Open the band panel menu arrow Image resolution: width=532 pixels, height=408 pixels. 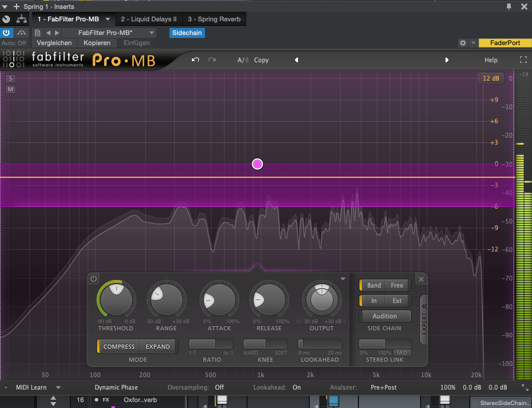[343, 279]
